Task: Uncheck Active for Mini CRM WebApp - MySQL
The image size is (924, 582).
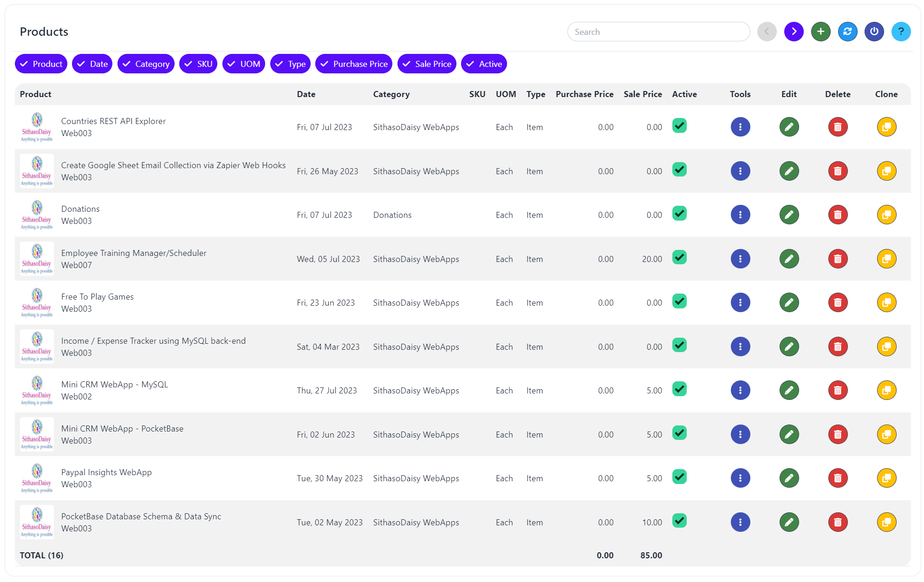Action: click(679, 389)
